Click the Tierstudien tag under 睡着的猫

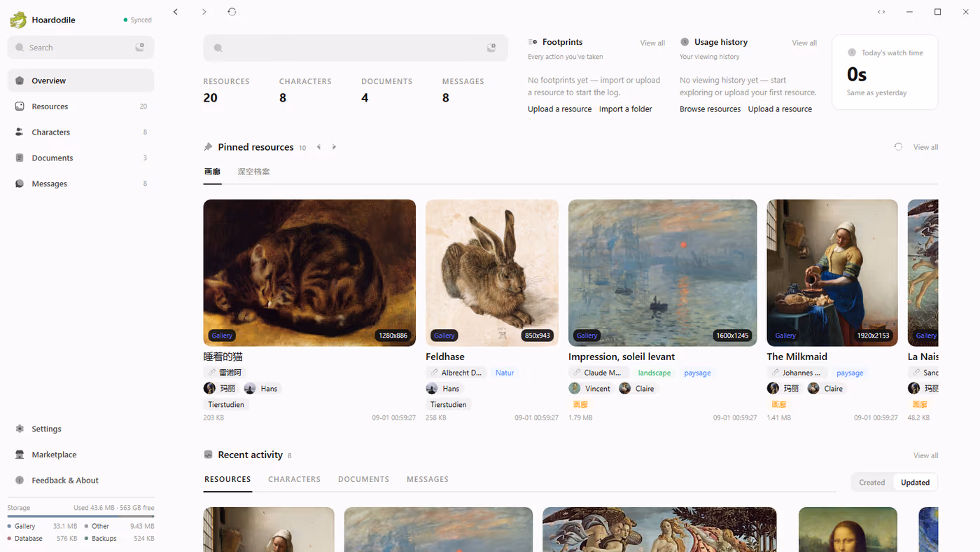226,404
